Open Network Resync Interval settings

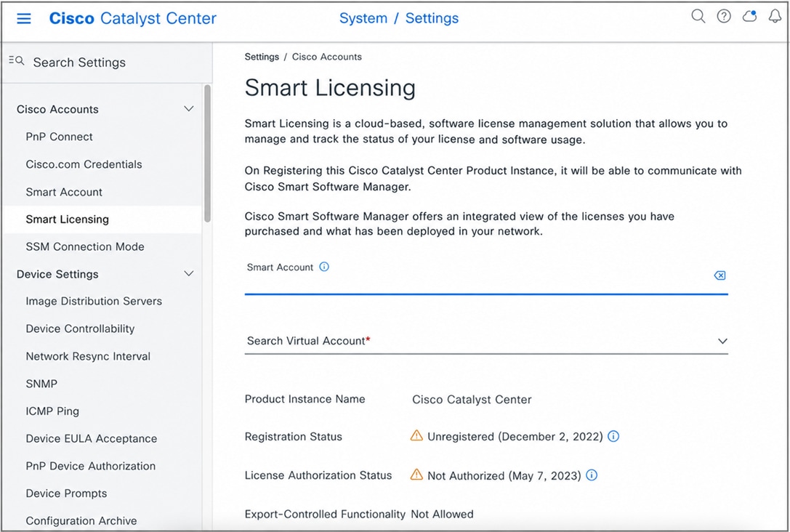pyautogui.click(x=88, y=356)
